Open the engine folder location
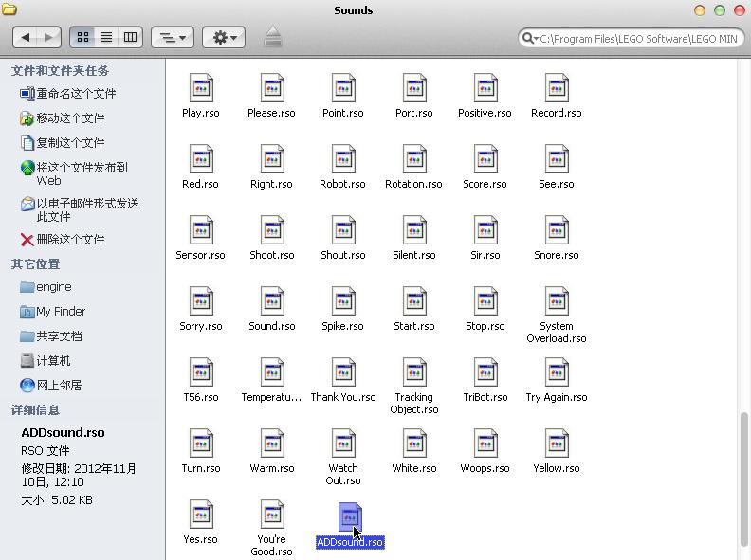 pyautogui.click(x=46, y=287)
